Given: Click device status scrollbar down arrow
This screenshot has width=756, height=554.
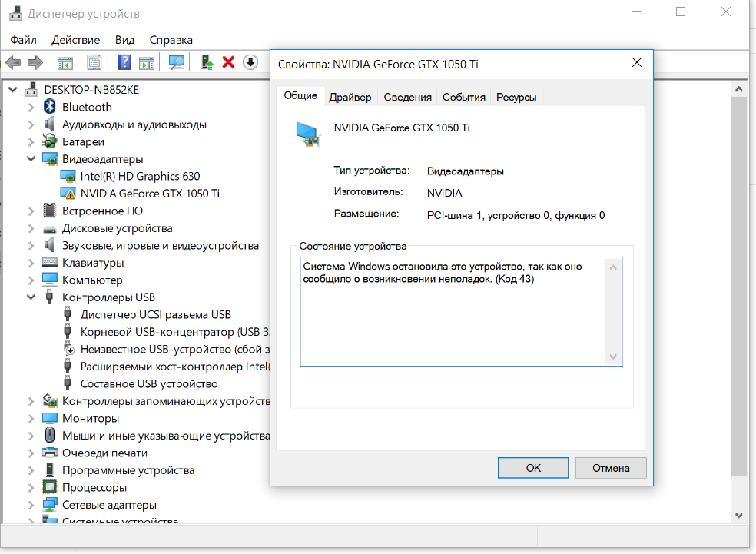Looking at the screenshot, I should point(613,357).
